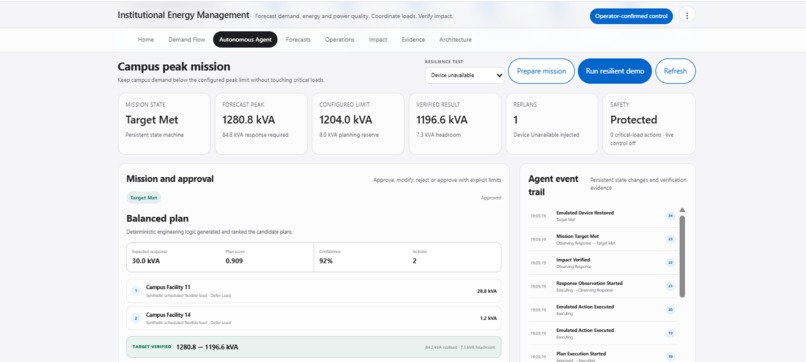Click the Replans card value 1
The width and height of the screenshot is (806, 362).
coord(516,120)
